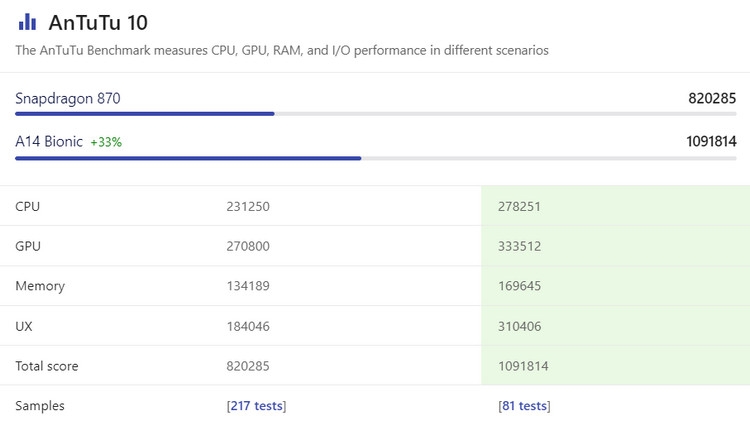The height and width of the screenshot is (421, 750).
Task: Click CPU value 278251
Action: point(519,207)
